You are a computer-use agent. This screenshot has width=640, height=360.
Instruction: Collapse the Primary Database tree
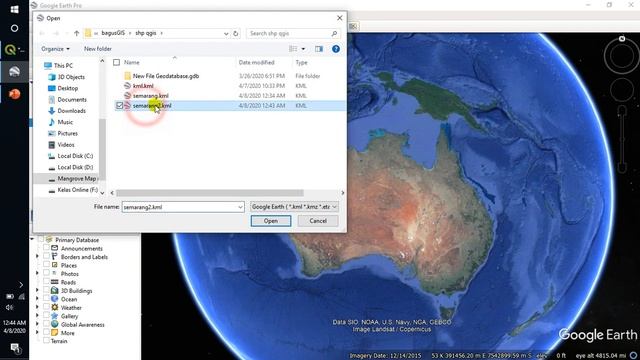(x=33, y=240)
